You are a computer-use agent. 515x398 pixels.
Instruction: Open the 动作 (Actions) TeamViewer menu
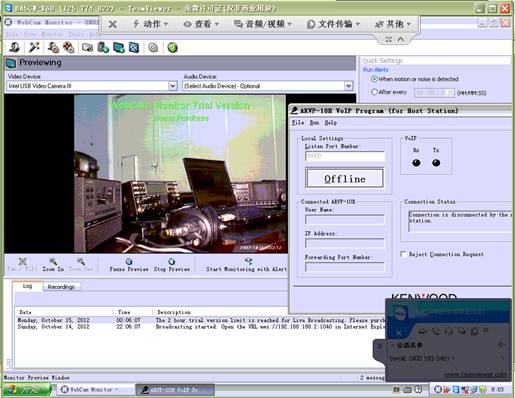(150, 24)
